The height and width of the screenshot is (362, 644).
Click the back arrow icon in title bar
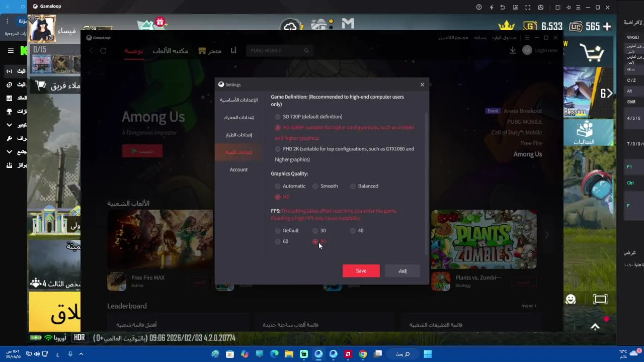[x=502, y=7]
